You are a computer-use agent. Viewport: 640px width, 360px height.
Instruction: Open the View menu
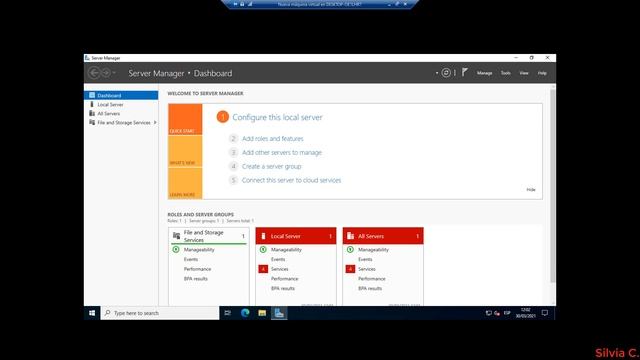pos(524,73)
